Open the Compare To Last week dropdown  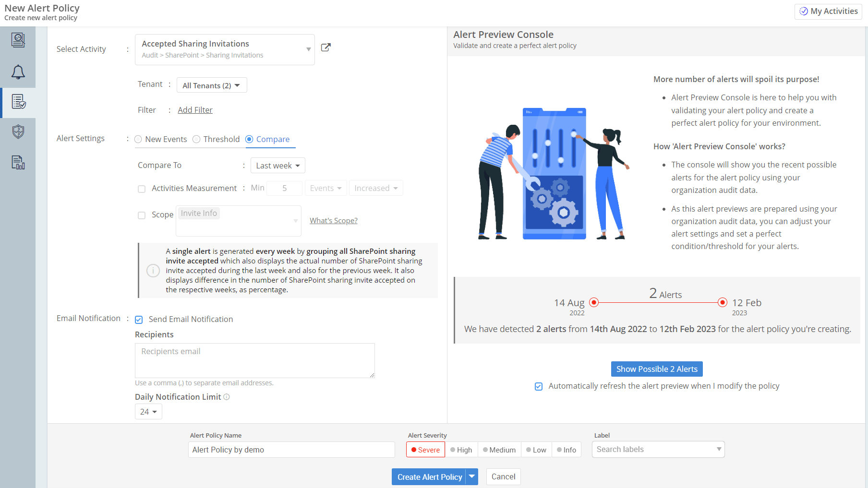click(x=277, y=165)
